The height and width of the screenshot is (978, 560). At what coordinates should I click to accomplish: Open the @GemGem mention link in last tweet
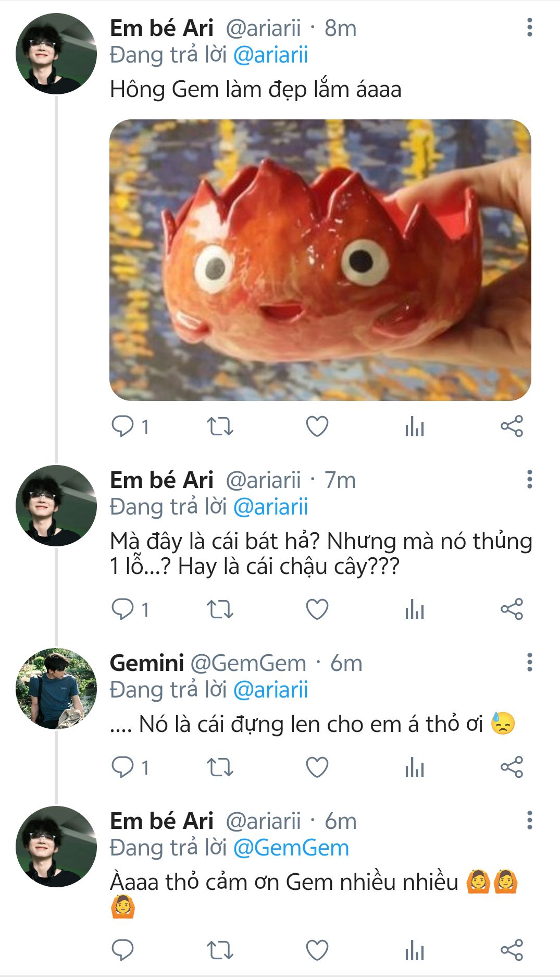pyautogui.click(x=291, y=848)
